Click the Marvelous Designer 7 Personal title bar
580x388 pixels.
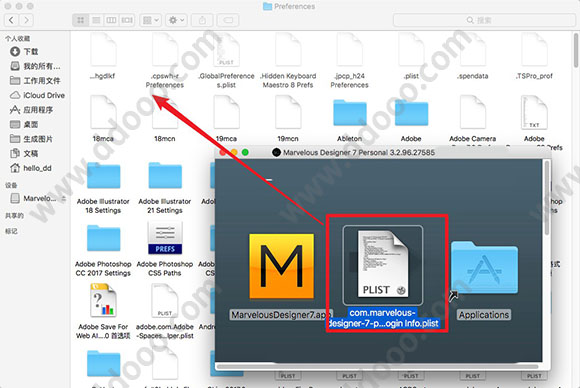tap(383, 152)
